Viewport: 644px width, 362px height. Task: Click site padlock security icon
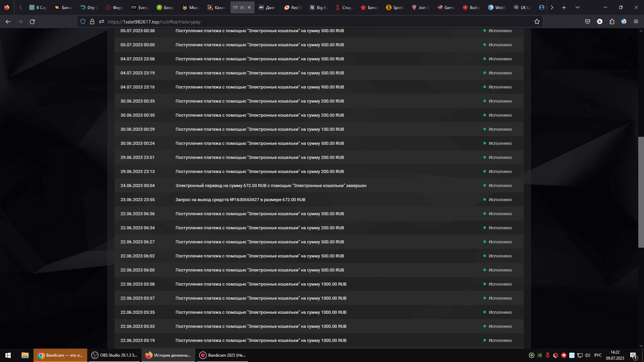(92, 22)
